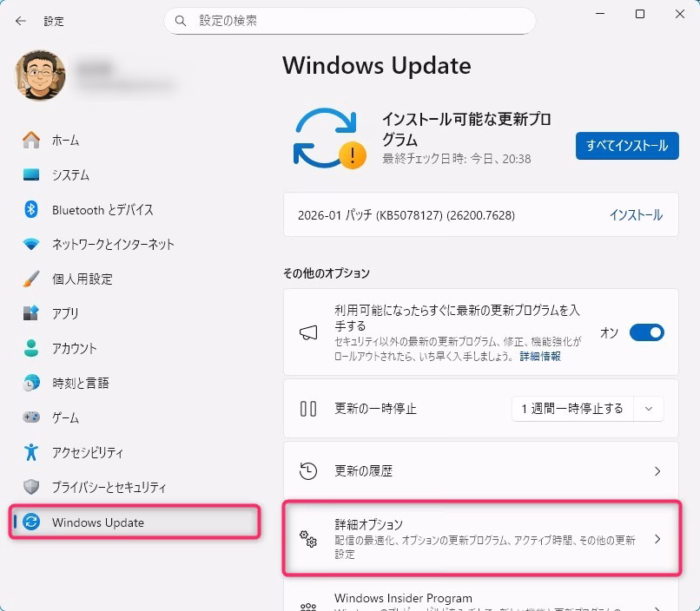Click the accessibility figure icon
This screenshot has height=611, width=700.
pyautogui.click(x=31, y=452)
